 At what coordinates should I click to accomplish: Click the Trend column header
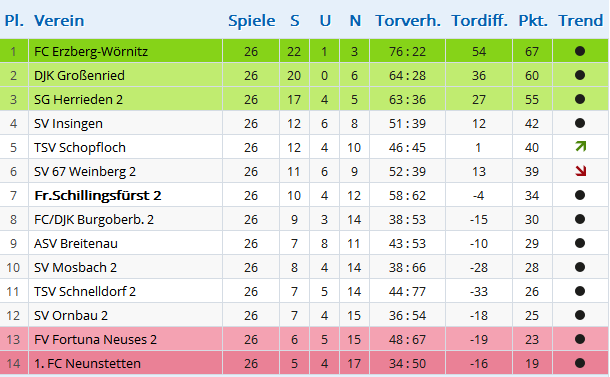[x=580, y=21]
